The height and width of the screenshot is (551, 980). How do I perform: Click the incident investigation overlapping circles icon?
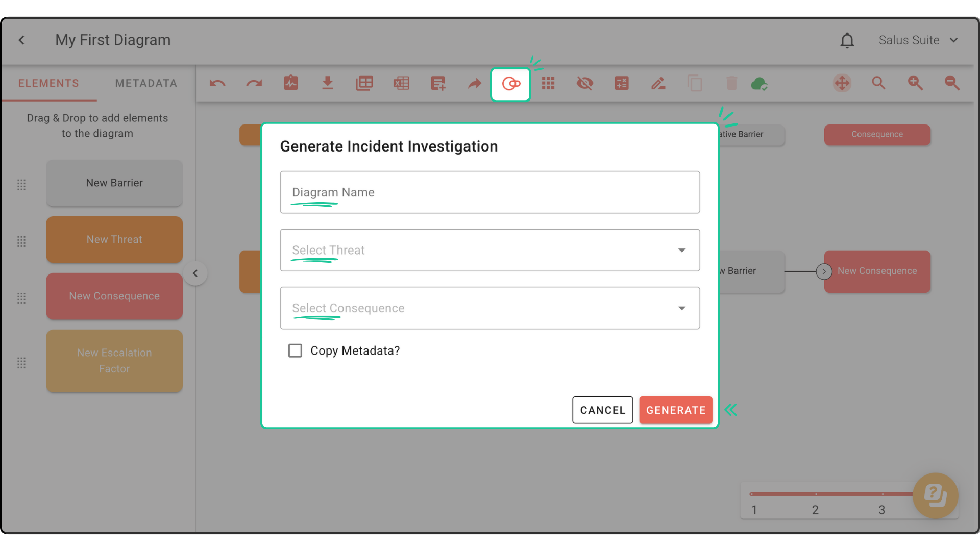coord(511,84)
